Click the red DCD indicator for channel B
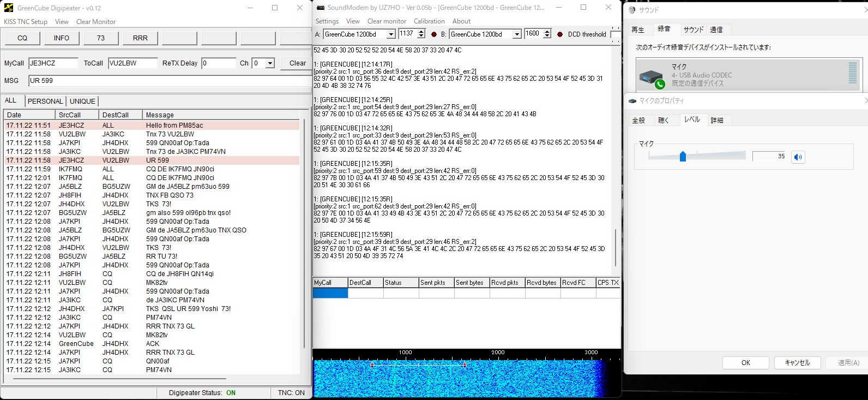Viewport: 868px width, 400px height. coord(560,34)
